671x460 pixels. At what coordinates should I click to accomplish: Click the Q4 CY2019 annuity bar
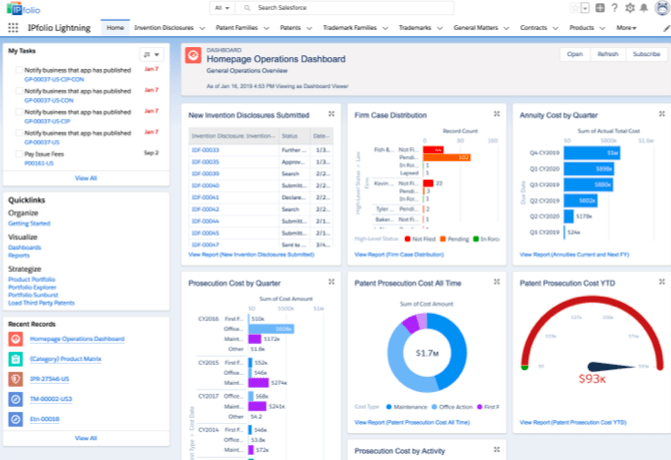click(x=592, y=153)
